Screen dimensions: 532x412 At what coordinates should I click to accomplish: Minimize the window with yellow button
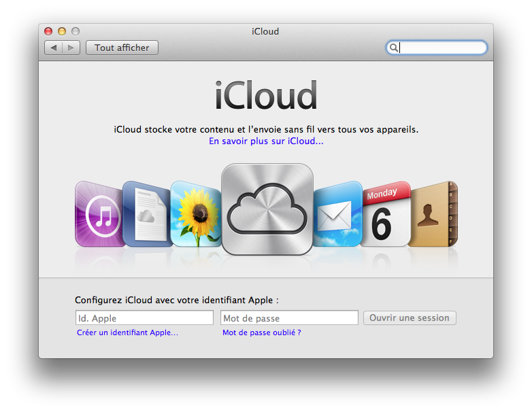tap(62, 31)
